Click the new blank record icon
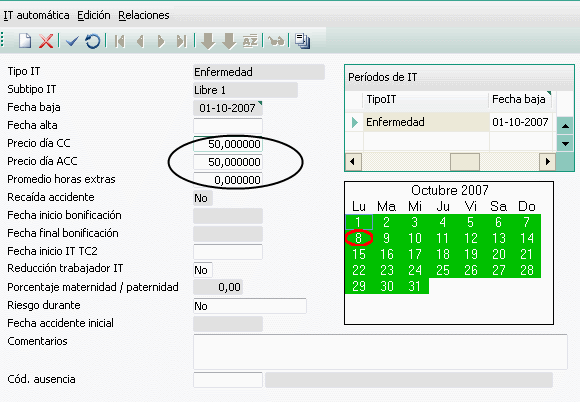This screenshot has height=402, width=580. click(x=25, y=41)
